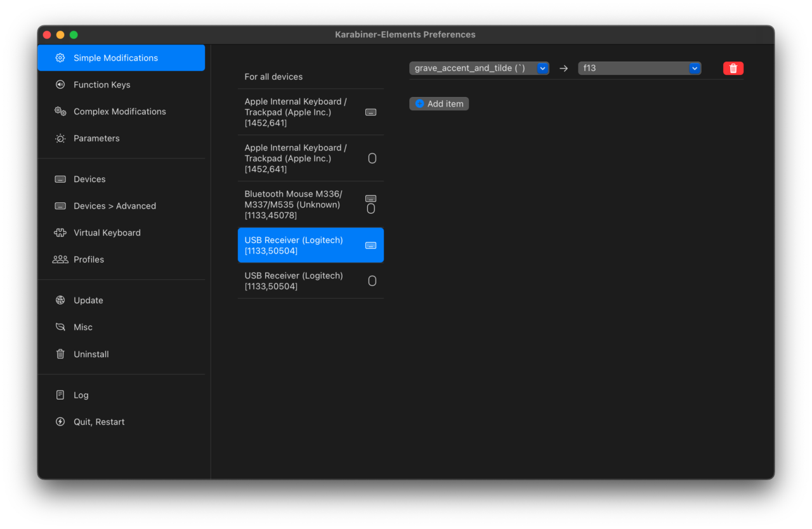Open the grave_accent_and_tilde source key dropdown
Image resolution: width=812 pixels, height=529 pixels.
click(479, 68)
